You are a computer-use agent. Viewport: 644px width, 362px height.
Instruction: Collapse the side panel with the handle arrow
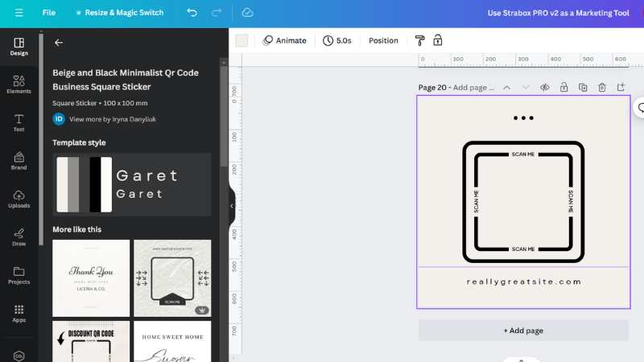tap(232, 206)
